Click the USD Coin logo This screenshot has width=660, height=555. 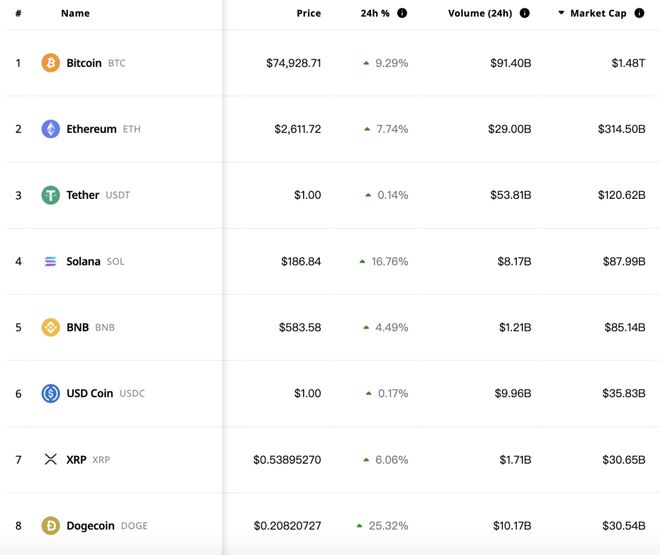(x=51, y=393)
